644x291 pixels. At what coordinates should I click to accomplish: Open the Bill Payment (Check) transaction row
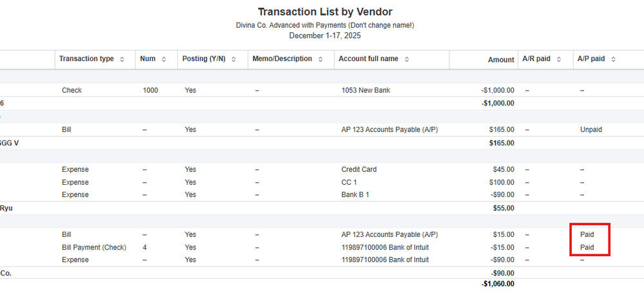[93, 247]
